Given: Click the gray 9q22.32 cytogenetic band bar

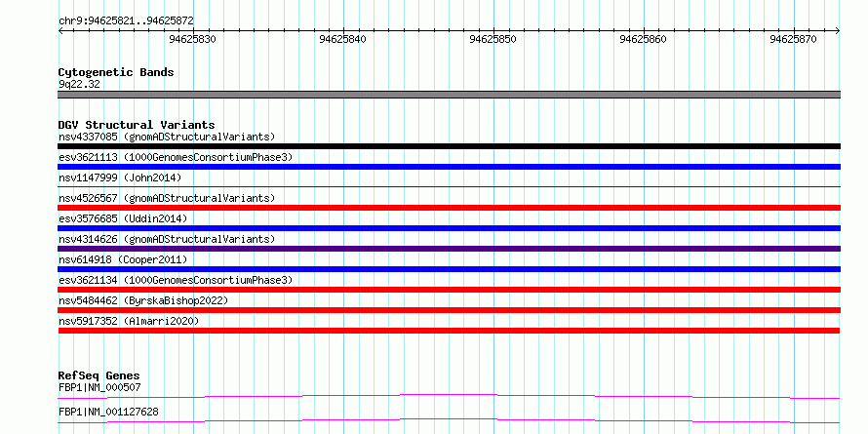Looking at the screenshot, I should point(449,95).
